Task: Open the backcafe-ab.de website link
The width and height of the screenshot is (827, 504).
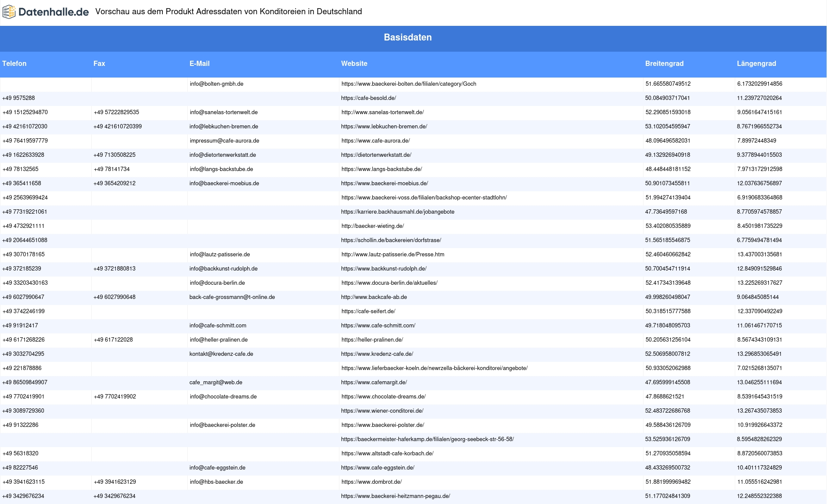Action: [374, 297]
